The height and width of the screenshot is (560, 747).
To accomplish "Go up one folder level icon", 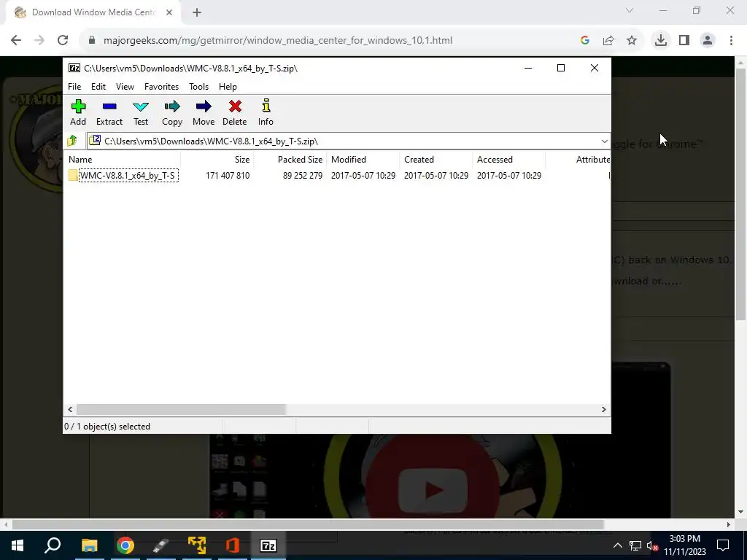I will tap(72, 141).
